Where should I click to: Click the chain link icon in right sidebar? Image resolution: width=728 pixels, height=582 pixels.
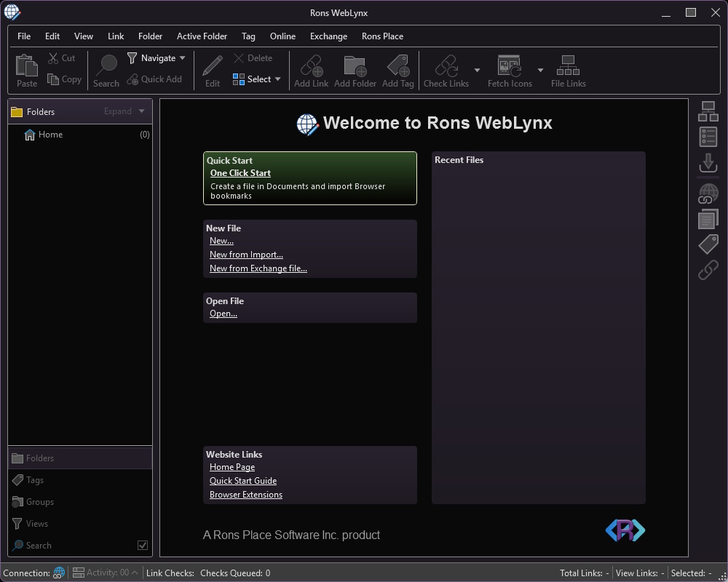[x=708, y=270]
